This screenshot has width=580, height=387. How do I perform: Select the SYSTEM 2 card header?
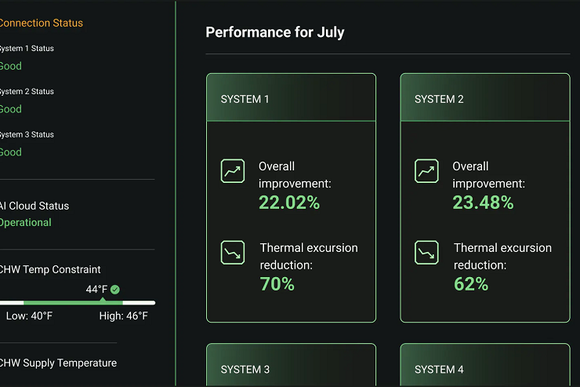(485, 98)
